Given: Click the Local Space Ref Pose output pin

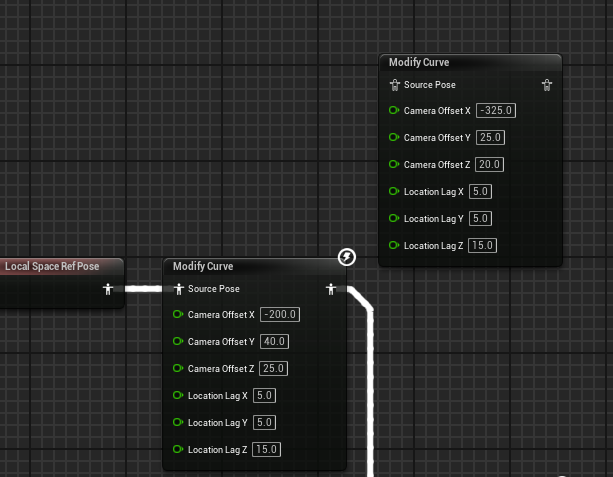Looking at the screenshot, I should click(108, 289).
